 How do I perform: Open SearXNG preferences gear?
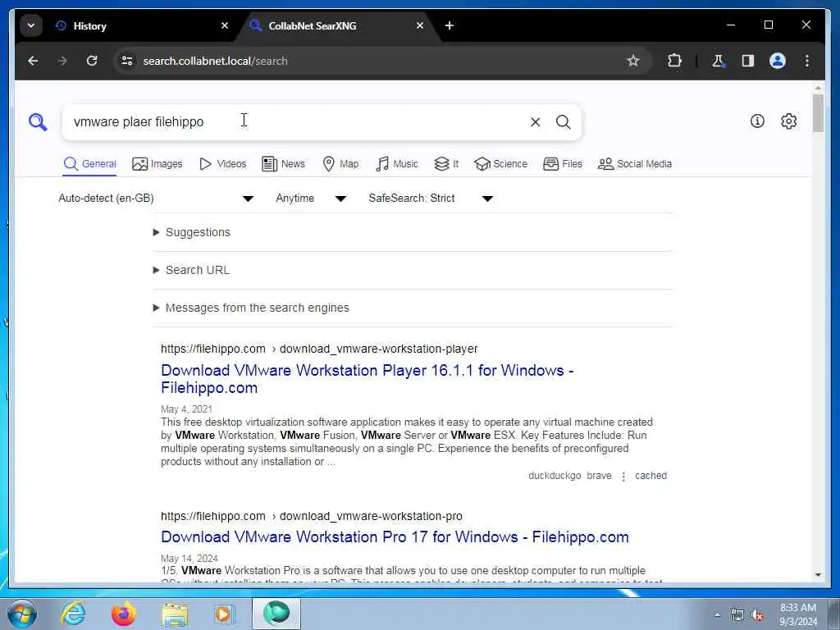pos(788,121)
